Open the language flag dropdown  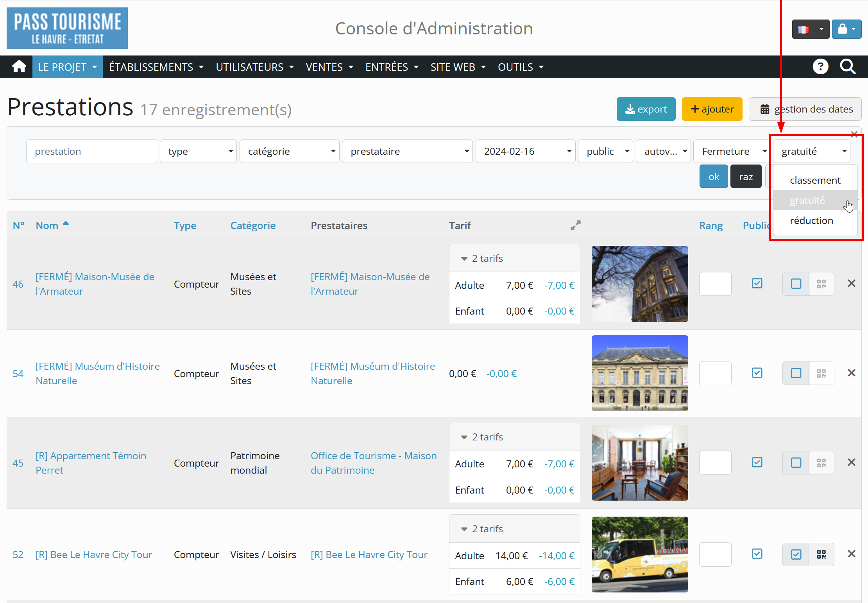810,29
